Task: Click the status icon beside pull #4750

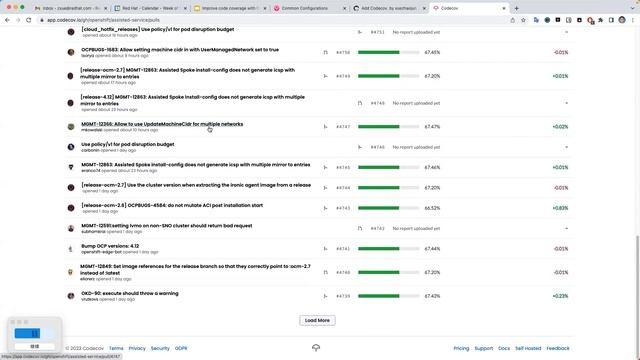Action: 325,52
